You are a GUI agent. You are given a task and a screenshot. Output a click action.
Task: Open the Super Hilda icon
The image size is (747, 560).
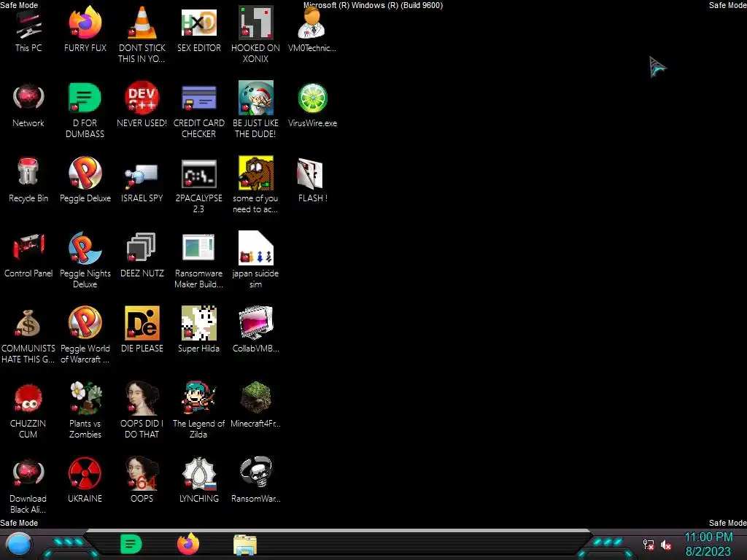coord(198,323)
